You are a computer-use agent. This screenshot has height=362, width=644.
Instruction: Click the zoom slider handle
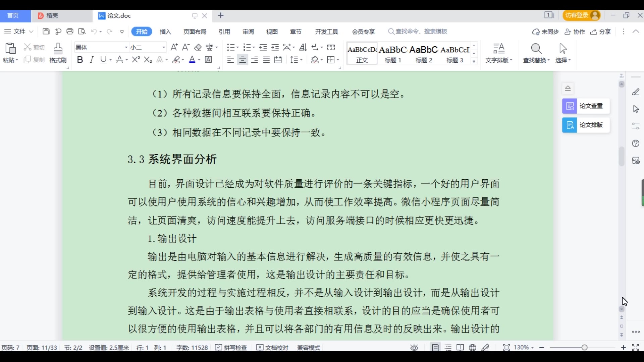[585, 348]
